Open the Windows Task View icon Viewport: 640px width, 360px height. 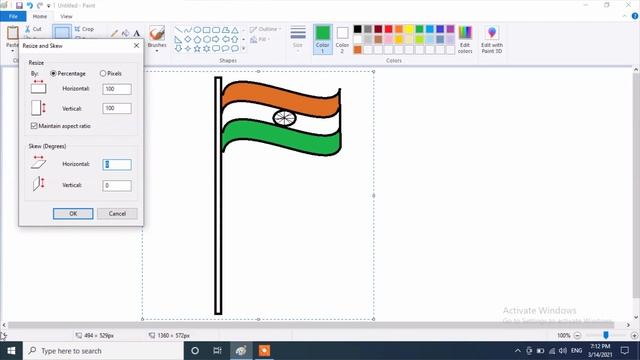tap(217, 351)
